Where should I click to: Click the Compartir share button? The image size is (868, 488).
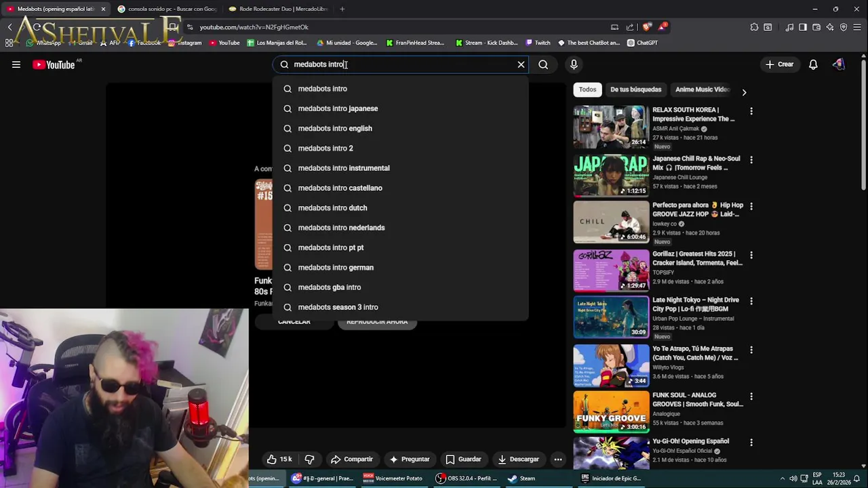(352, 459)
